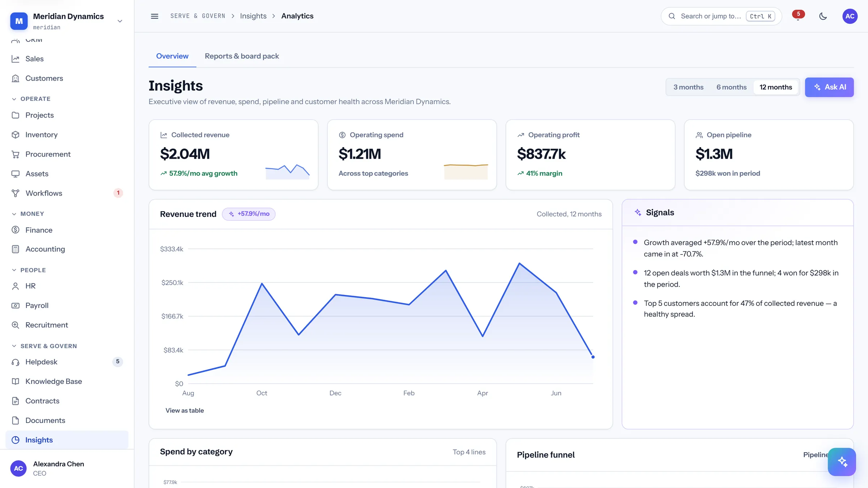
Task: Go to Insights breadcrumb
Action: (253, 16)
